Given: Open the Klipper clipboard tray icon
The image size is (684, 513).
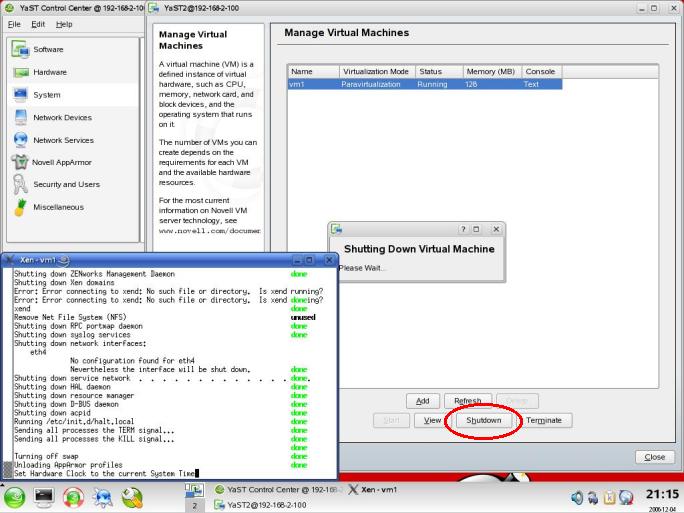Looking at the screenshot, I should (609, 498).
